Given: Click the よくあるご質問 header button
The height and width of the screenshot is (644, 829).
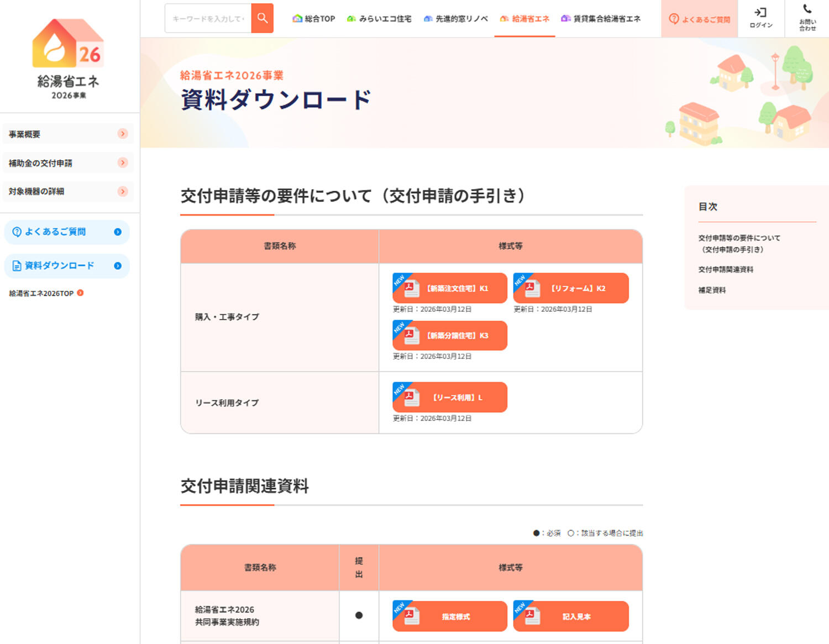Looking at the screenshot, I should [700, 19].
